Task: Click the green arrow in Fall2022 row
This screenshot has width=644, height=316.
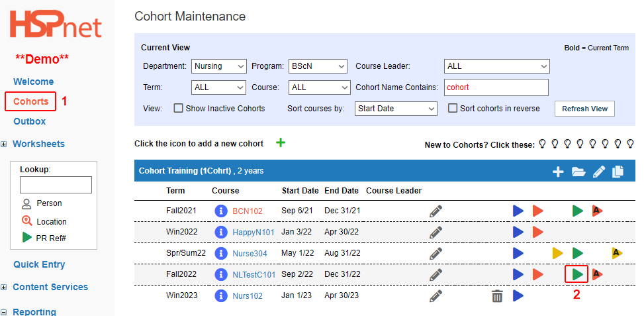Action: coord(577,274)
